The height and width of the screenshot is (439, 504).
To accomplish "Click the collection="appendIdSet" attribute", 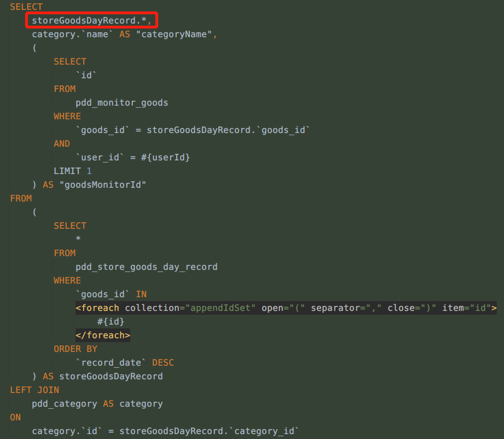I will [x=190, y=308].
